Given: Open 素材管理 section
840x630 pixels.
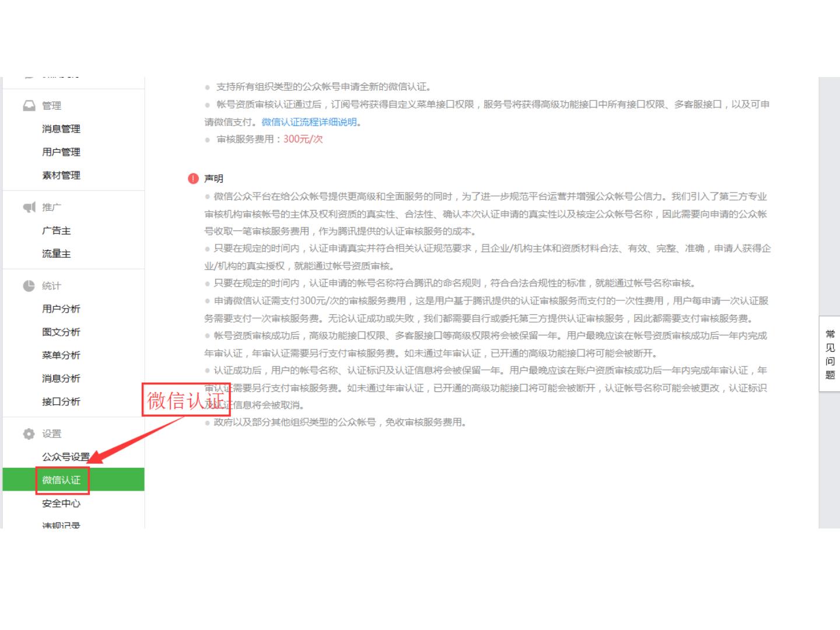Looking at the screenshot, I should coord(61,176).
